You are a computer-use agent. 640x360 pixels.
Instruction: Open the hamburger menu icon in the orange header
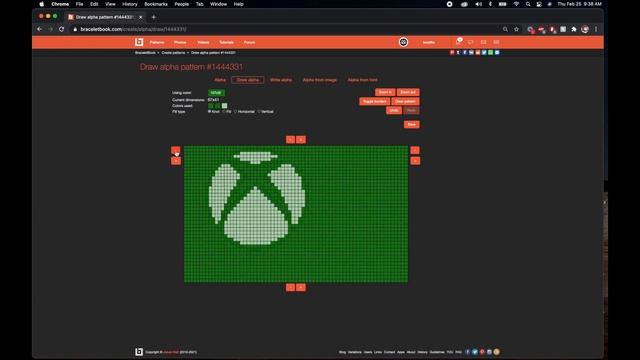[x=496, y=42]
